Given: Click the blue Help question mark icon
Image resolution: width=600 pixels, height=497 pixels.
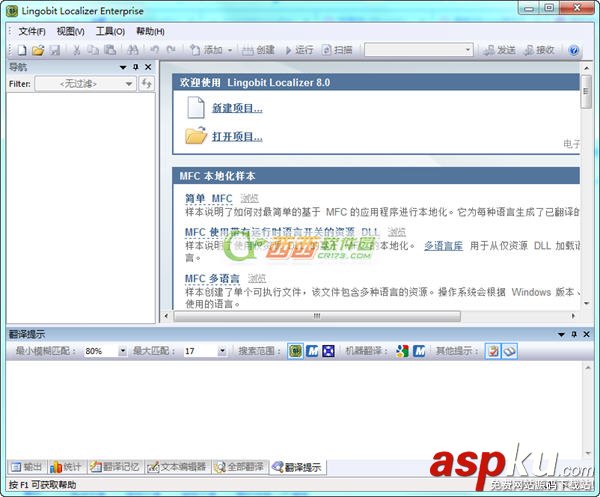Looking at the screenshot, I should 574,50.
